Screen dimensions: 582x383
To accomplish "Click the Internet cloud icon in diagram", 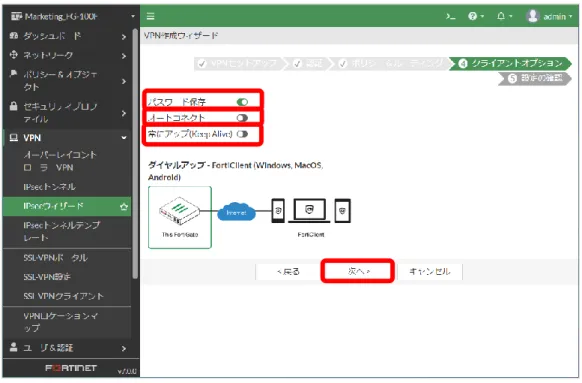I will click(x=236, y=212).
